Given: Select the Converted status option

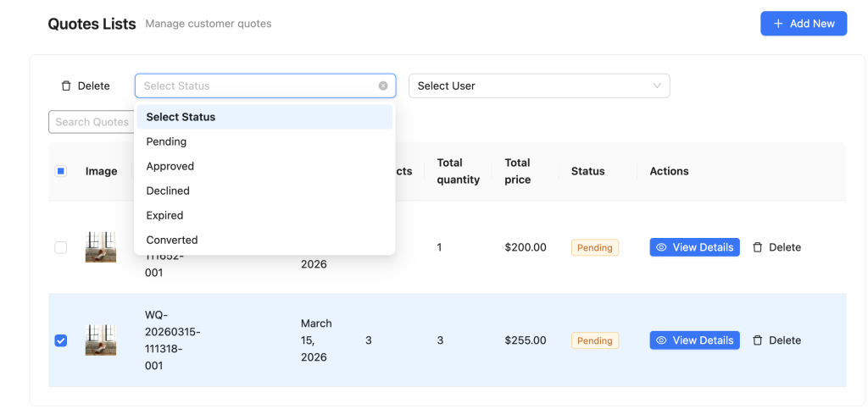Looking at the screenshot, I should (x=171, y=240).
